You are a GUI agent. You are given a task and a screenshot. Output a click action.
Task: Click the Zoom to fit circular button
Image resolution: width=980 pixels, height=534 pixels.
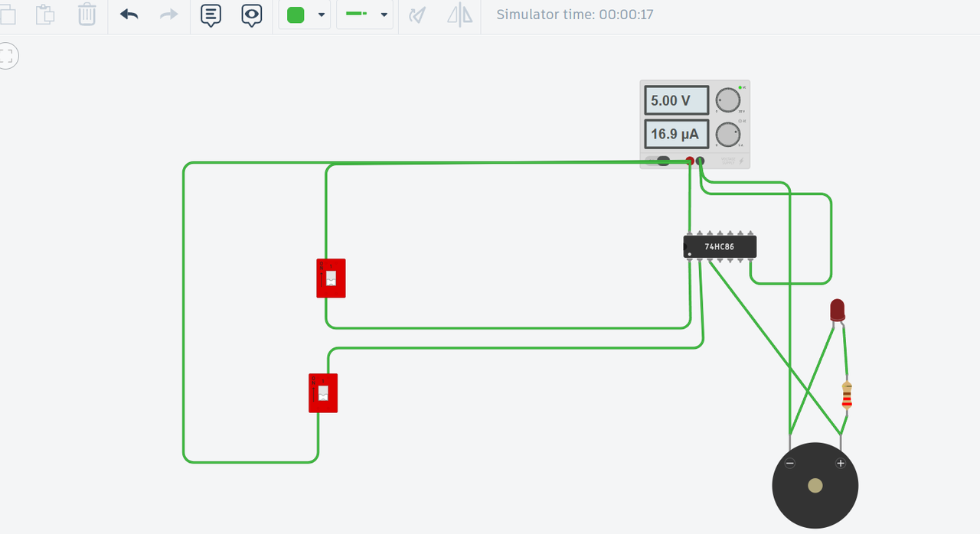7,55
